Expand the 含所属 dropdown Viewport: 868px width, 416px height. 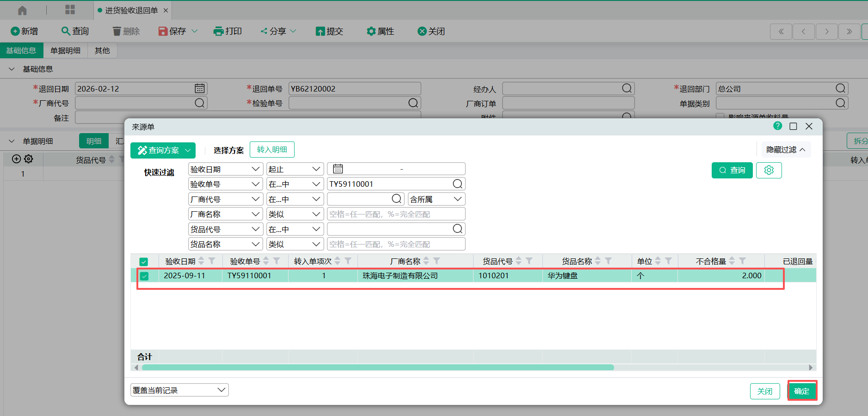(436, 199)
